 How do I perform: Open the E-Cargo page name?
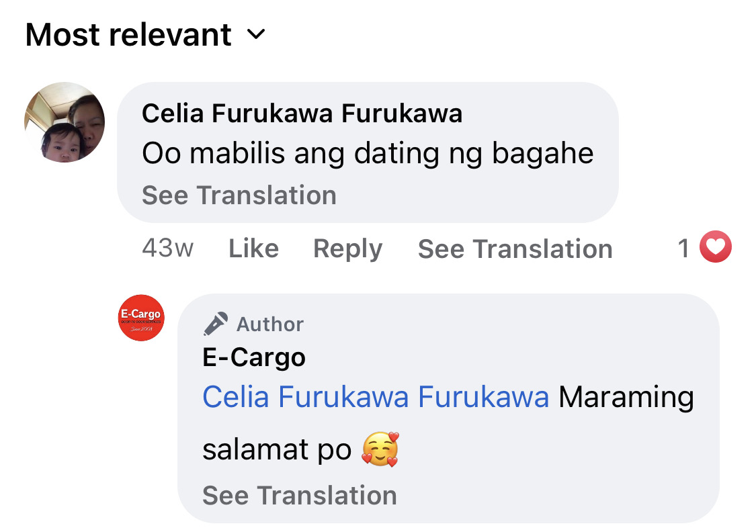[x=254, y=357]
